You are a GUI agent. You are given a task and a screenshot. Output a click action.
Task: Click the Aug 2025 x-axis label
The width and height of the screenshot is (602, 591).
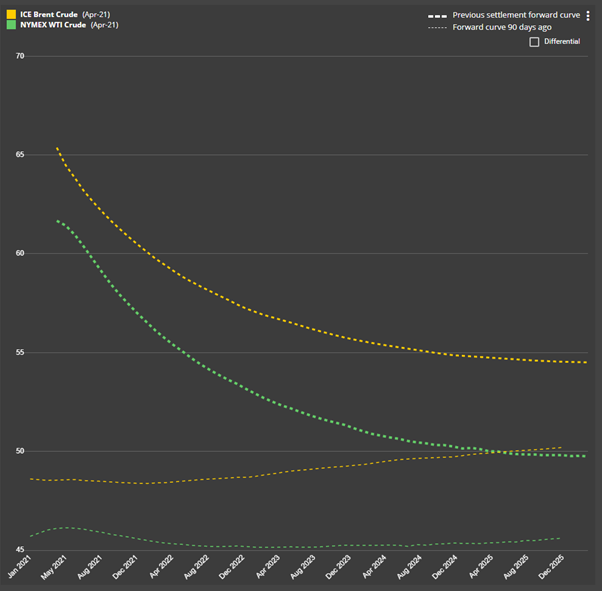[x=516, y=567]
